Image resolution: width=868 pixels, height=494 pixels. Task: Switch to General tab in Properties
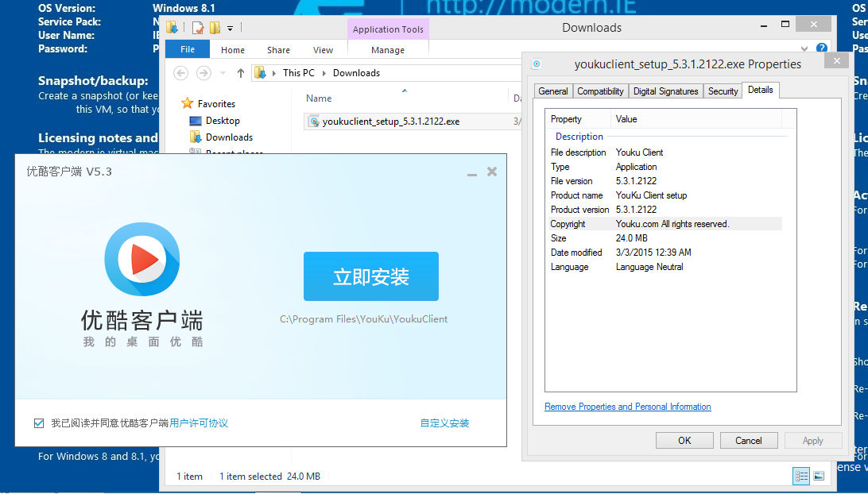(553, 91)
